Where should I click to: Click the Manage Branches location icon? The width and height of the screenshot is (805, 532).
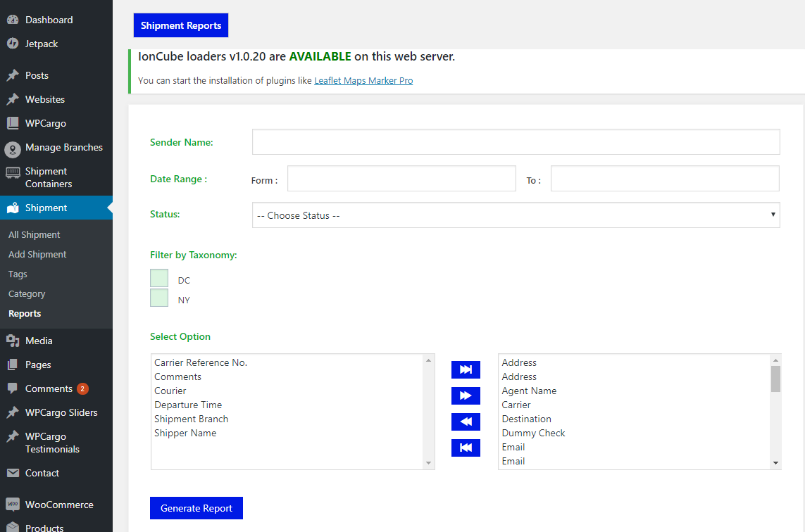tap(13, 148)
